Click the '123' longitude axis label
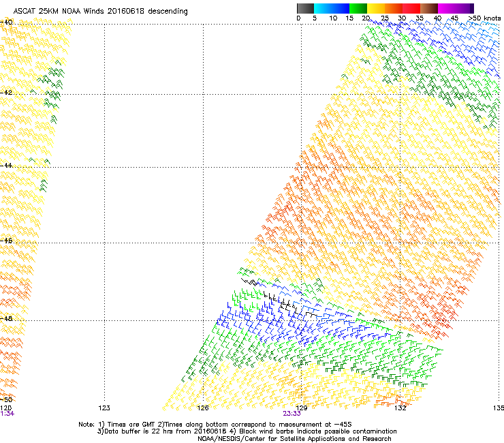The height and width of the screenshot is (443, 504). pos(104,408)
